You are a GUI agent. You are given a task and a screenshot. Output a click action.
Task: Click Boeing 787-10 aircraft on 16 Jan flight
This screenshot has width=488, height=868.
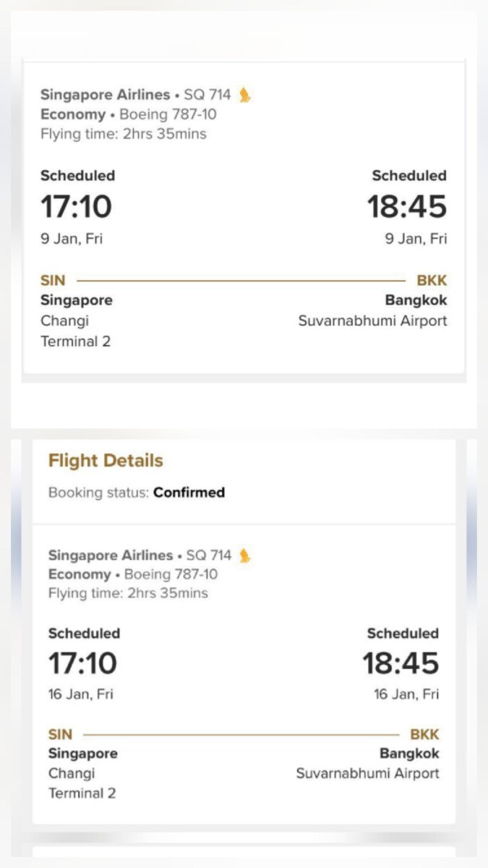(x=171, y=574)
